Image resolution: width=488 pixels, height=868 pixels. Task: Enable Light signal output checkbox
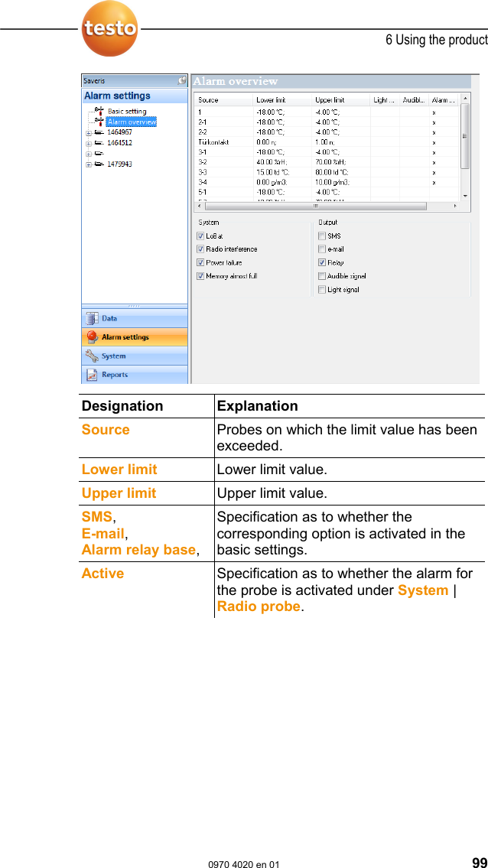click(322, 290)
